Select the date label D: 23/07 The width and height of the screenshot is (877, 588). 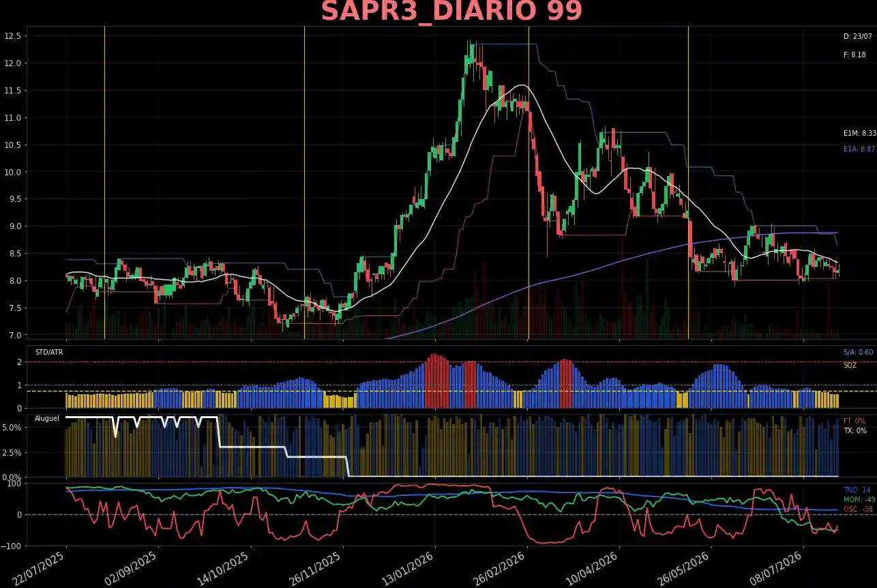point(857,37)
